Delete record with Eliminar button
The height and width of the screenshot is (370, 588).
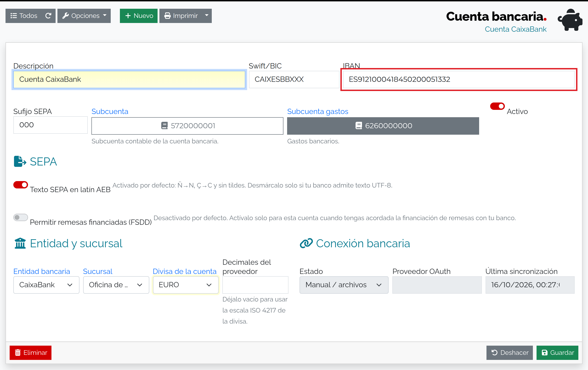31,353
